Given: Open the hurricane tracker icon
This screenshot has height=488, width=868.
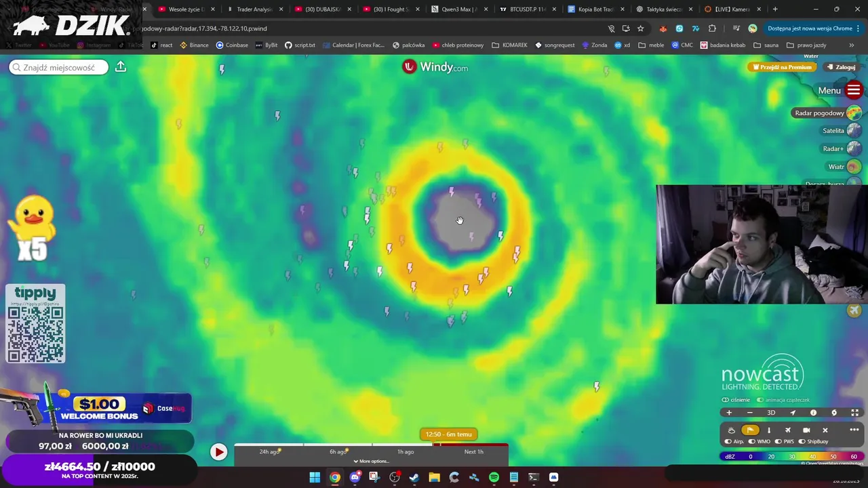Looking at the screenshot, I should point(834,413).
